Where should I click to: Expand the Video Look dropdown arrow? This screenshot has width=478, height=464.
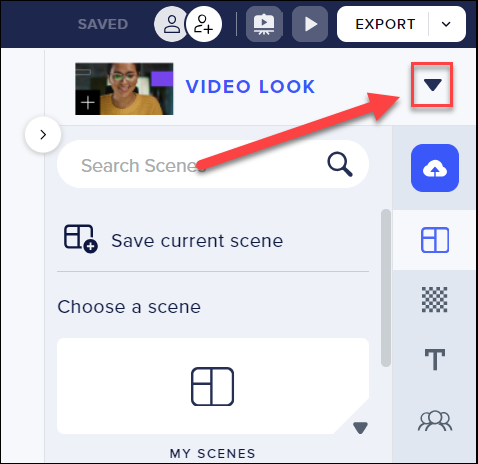432,85
